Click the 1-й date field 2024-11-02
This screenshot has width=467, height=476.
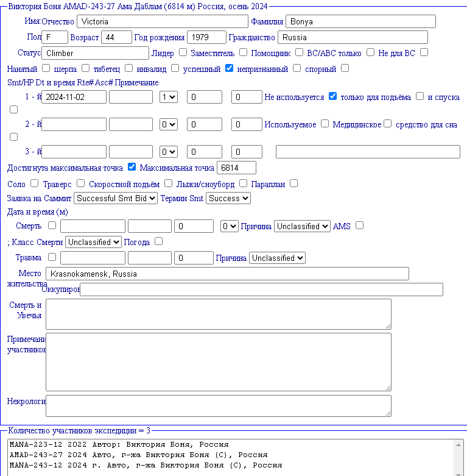pos(74,97)
